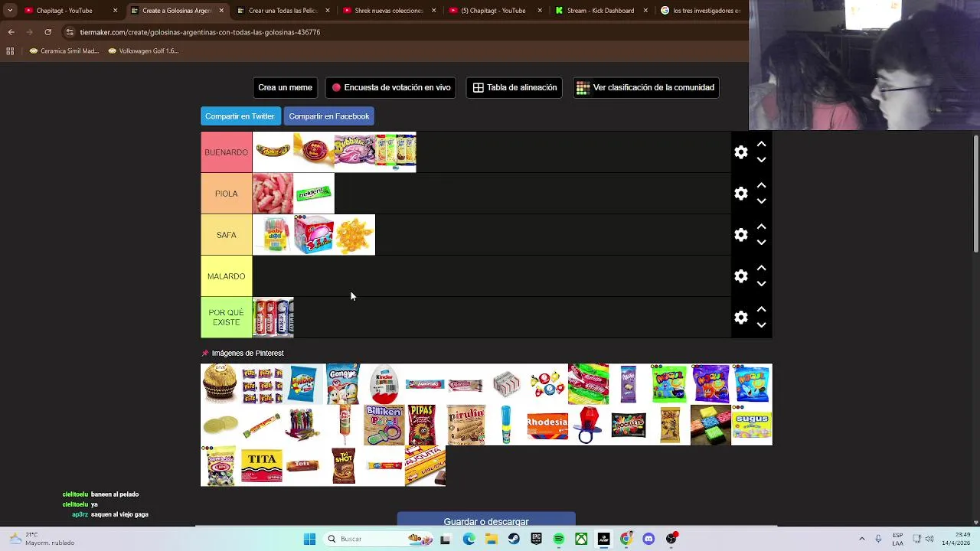980x551 pixels.
Task: Move MALARDO row down with chevron
Action: pos(761,284)
